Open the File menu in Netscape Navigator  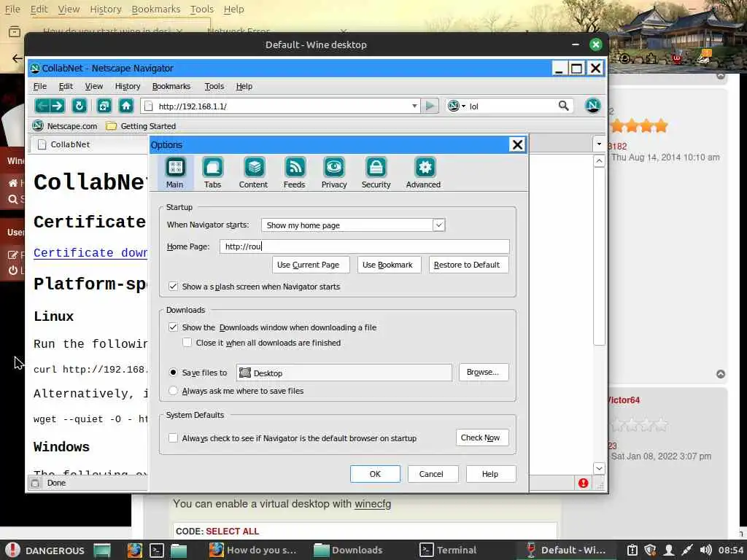coord(40,86)
